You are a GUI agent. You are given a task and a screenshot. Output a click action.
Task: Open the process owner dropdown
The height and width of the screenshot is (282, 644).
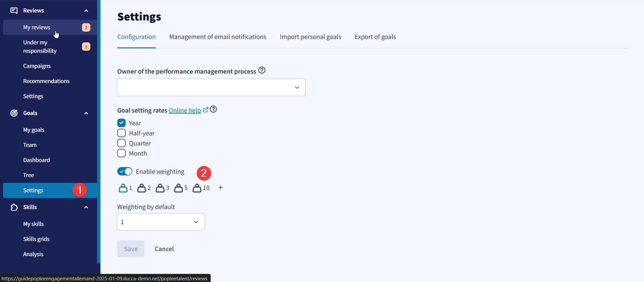[x=211, y=87]
